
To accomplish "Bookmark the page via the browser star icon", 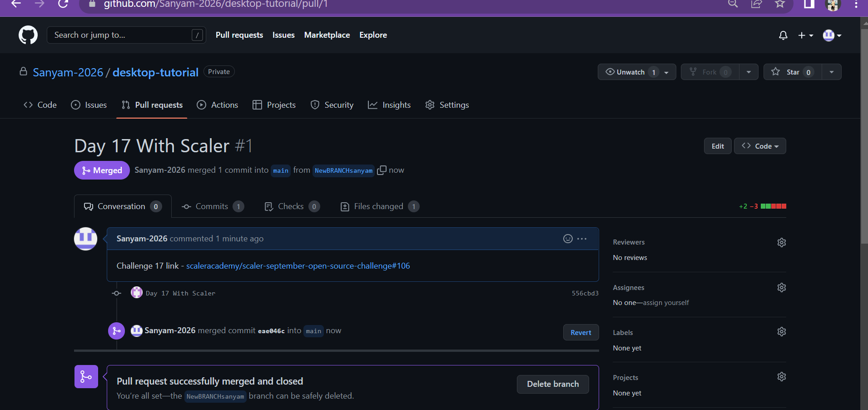I will coord(781,5).
